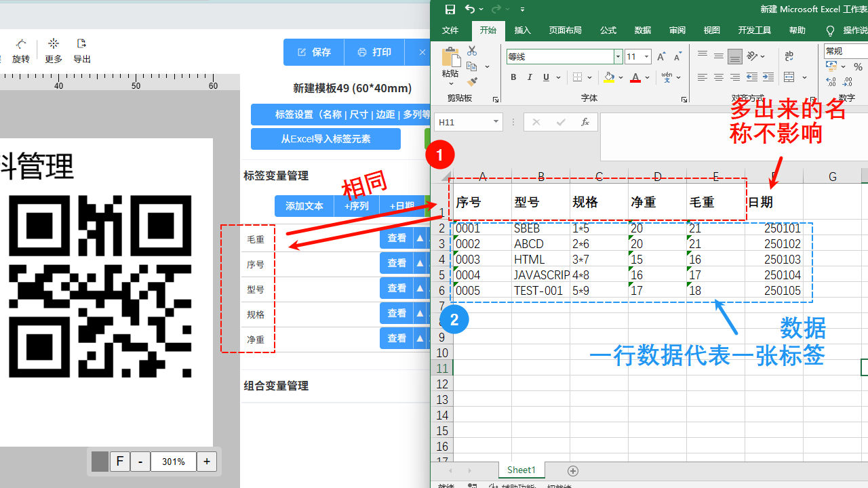Click the Redo arrow in Excel's title bar
868x488 pixels.
(496, 9)
